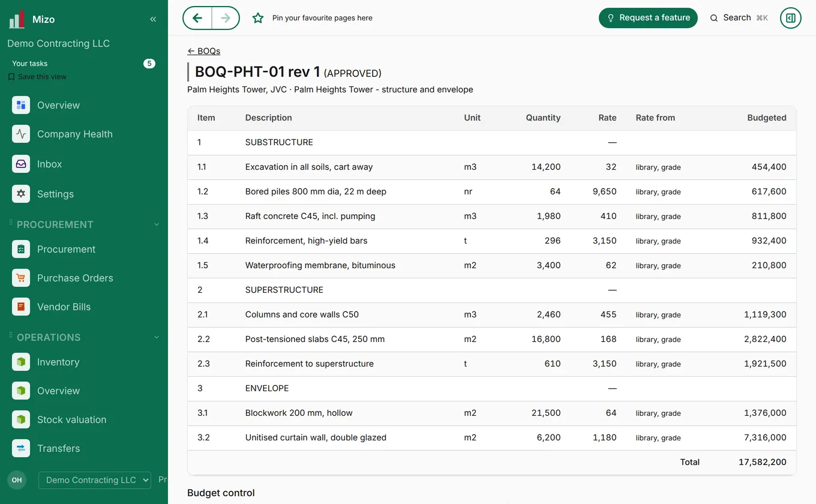The width and height of the screenshot is (816, 504).
Task: Click the BOQ-PHT-01 rev 1 title
Action: (257, 72)
